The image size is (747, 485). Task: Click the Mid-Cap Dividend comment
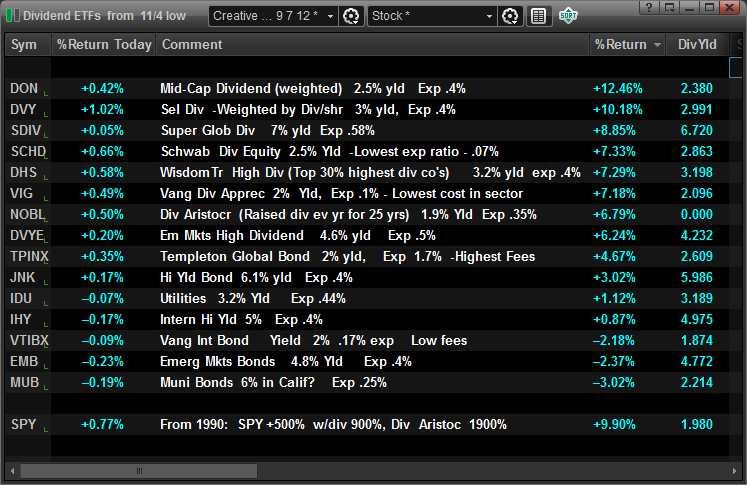(313, 89)
